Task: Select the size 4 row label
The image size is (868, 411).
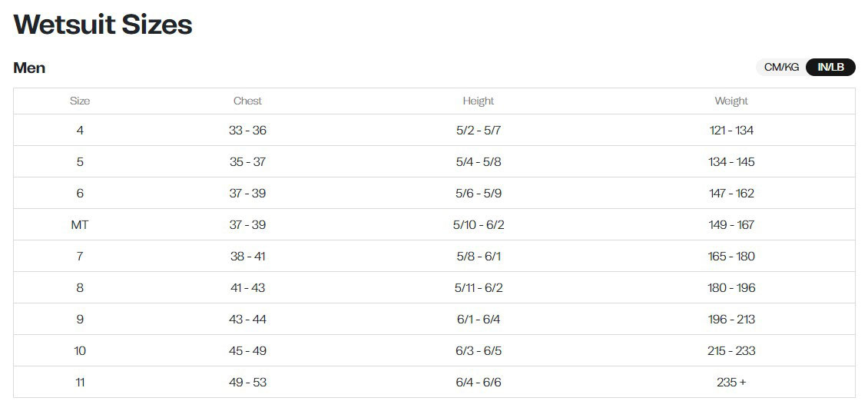Action: (80, 131)
